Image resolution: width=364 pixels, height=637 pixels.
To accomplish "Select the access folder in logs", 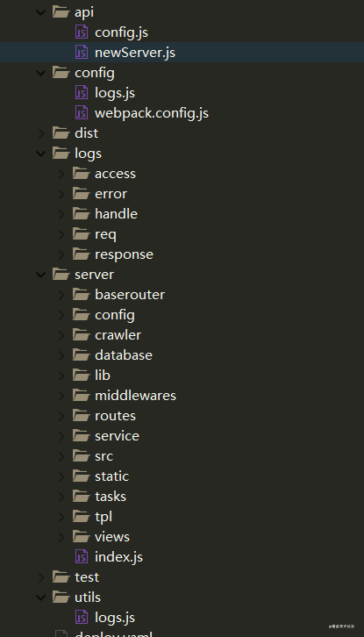I will (116, 174).
